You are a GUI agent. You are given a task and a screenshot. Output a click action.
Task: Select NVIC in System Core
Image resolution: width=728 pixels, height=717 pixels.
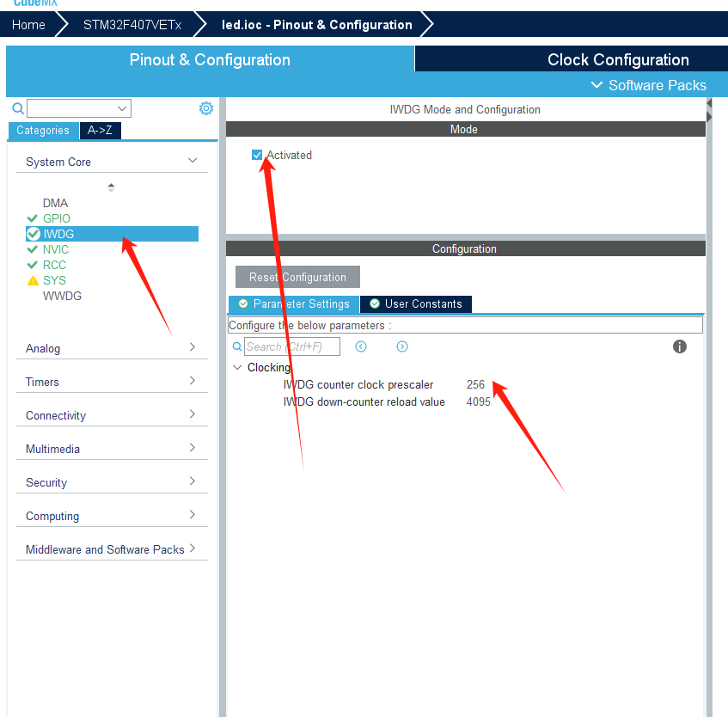pyautogui.click(x=56, y=249)
